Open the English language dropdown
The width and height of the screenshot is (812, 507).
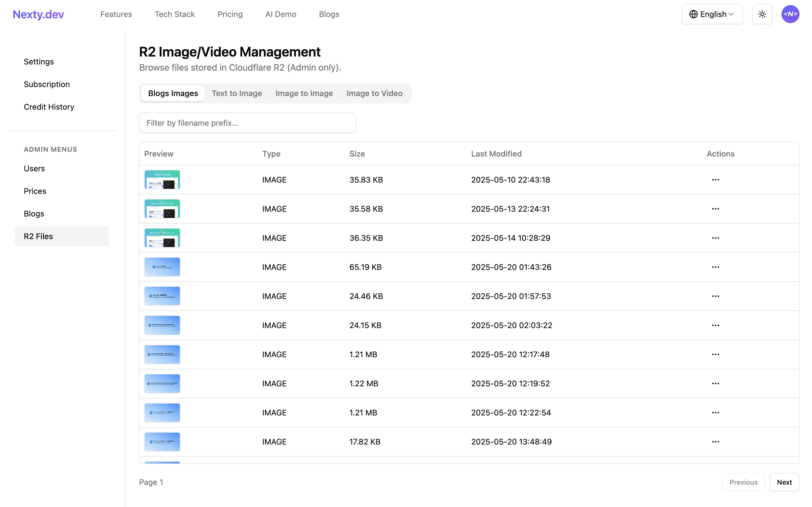pyautogui.click(x=712, y=14)
